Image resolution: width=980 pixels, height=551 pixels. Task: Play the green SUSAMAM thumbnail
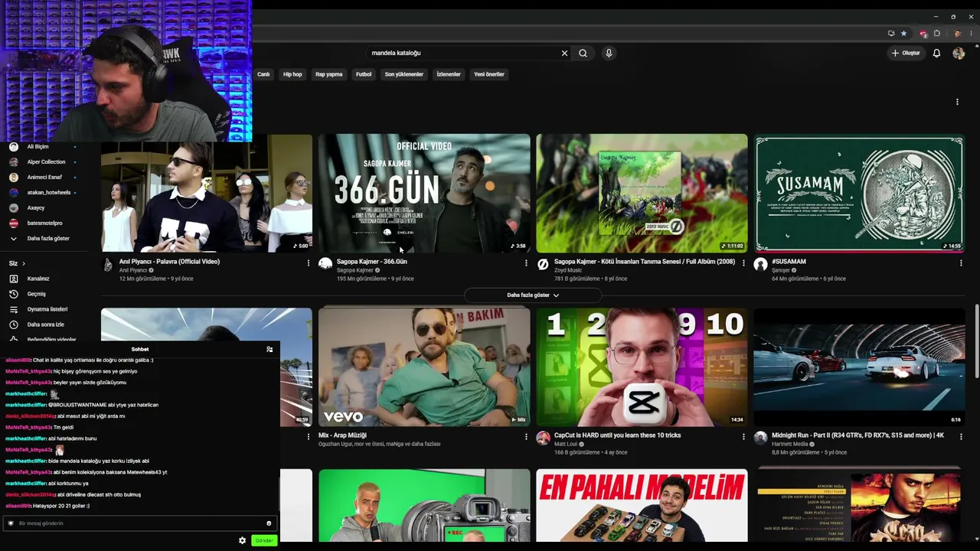click(x=859, y=193)
